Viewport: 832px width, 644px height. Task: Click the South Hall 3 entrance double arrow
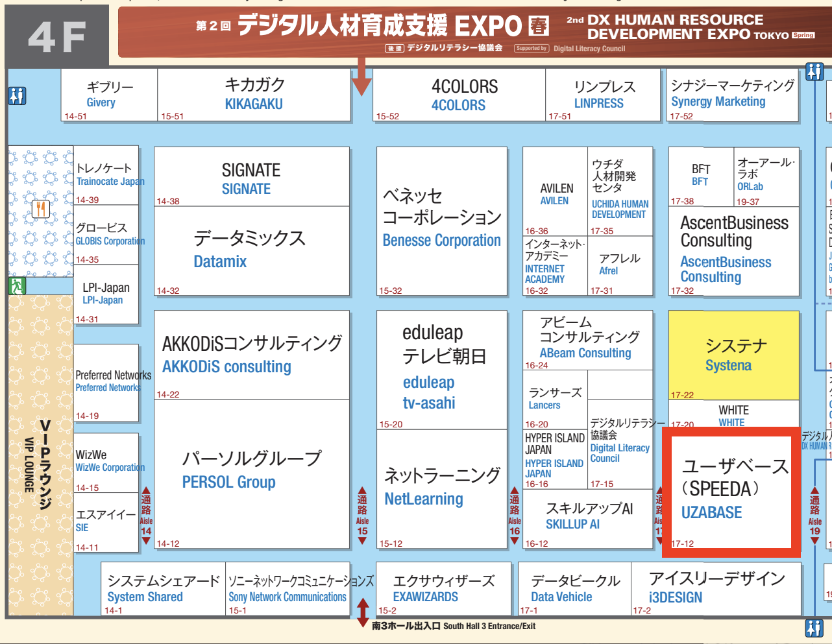tap(363, 613)
